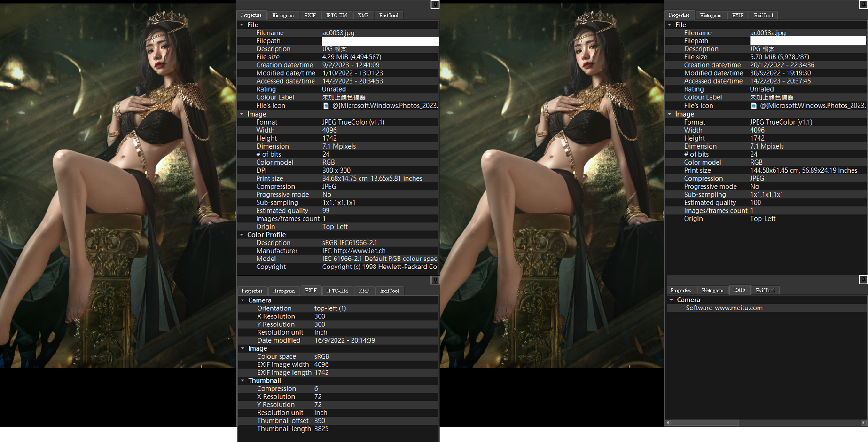The width and height of the screenshot is (868, 442).
Task: Collapse Camera section containing Orientation
Action: pyautogui.click(x=242, y=300)
